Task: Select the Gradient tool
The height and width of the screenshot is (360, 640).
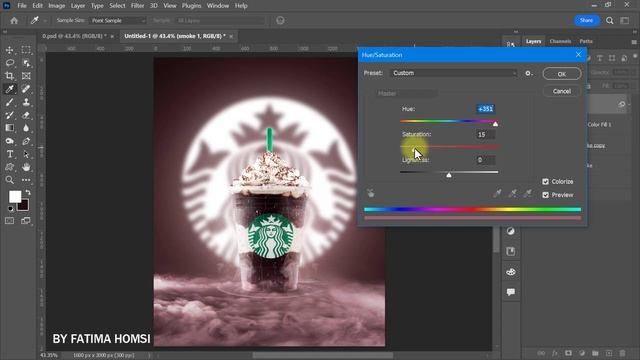Action: click(9, 128)
